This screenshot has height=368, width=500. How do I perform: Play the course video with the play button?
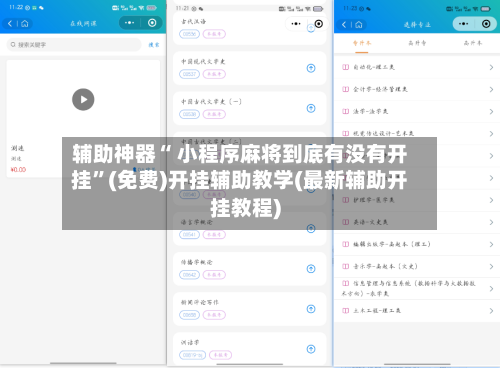pyautogui.click(x=83, y=99)
